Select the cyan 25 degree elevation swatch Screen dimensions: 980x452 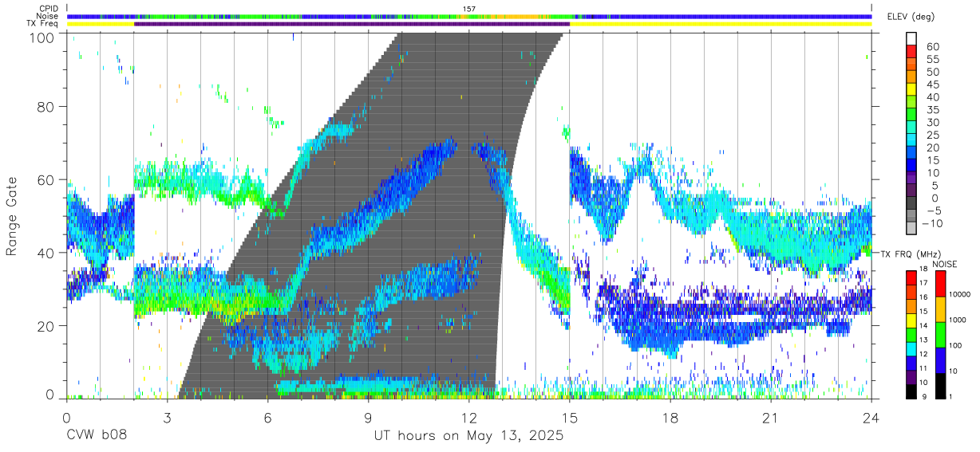(x=911, y=140)
